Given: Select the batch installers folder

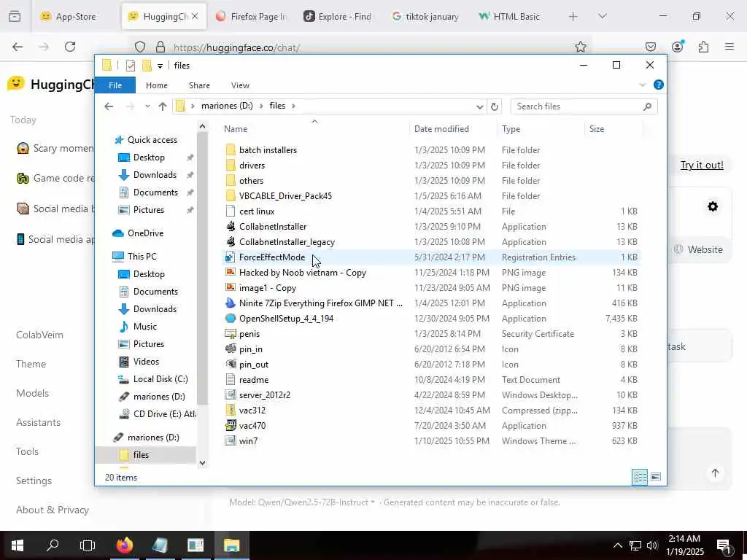Looking at the screenshot, I should pyautogui.click(x=268, y=150).
